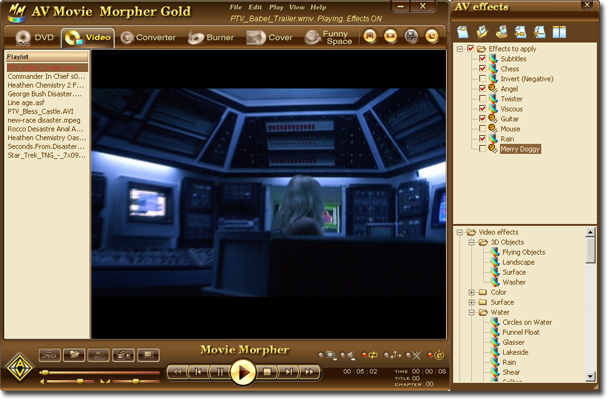
Task: Click the fast forward button
Action: [309, 372]
